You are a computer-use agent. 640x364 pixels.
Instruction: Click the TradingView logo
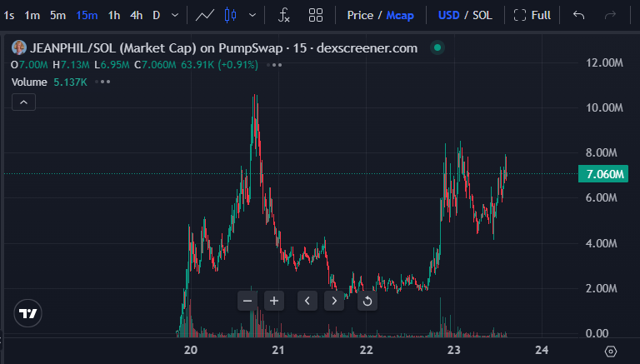[27, 313]
